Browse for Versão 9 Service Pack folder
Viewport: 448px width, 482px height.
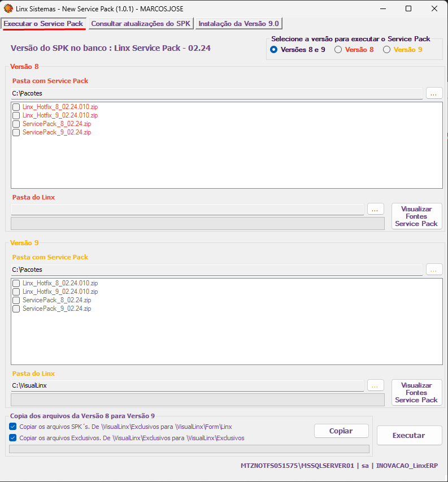(x=434, y=270)
